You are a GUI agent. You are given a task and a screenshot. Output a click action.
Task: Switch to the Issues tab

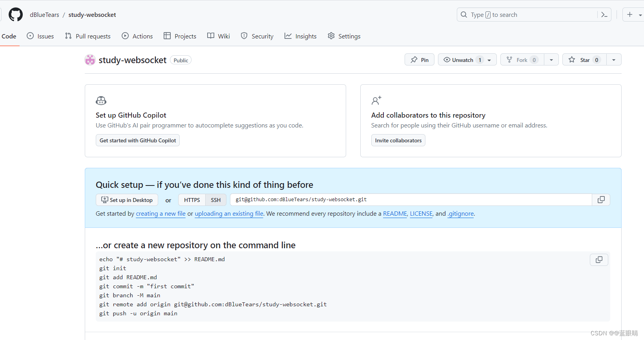coord(40,36)
